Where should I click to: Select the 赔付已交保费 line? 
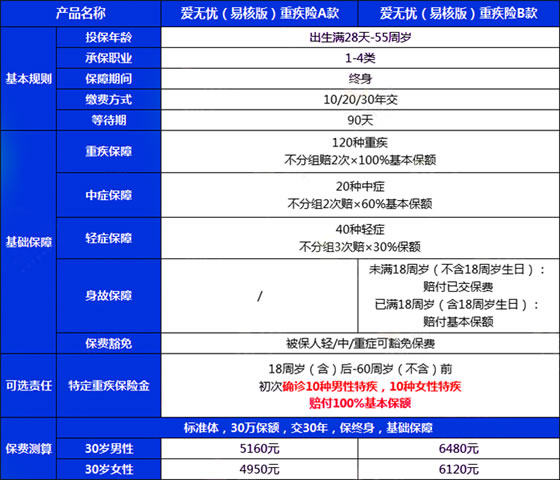click(458, 287)
